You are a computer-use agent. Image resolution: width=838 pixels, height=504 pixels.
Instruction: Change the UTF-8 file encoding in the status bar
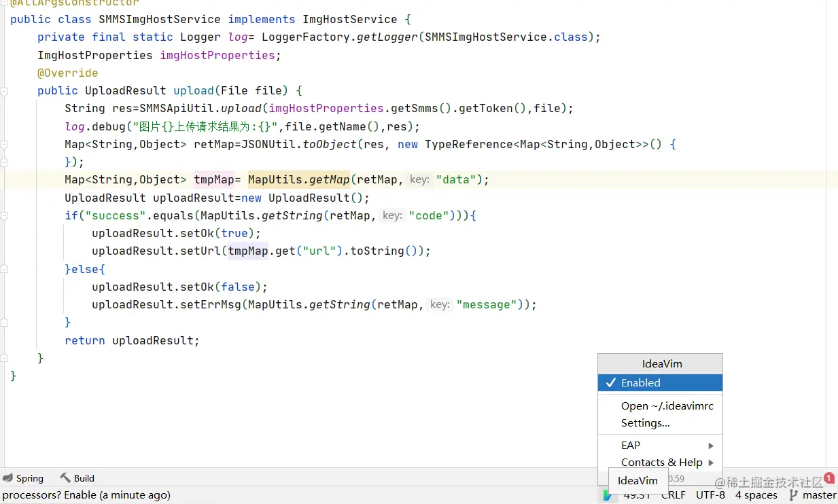pos(710,495)
